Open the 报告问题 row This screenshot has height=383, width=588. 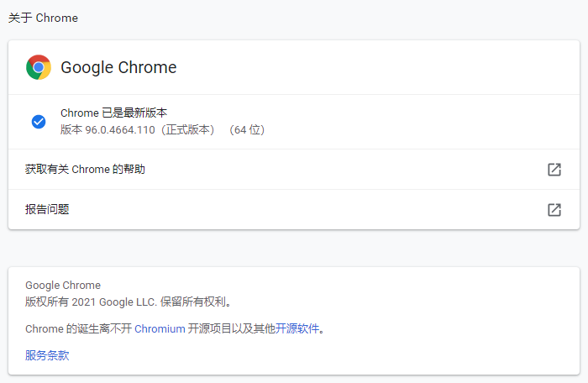pyautogui.click(x=47, y=210)
